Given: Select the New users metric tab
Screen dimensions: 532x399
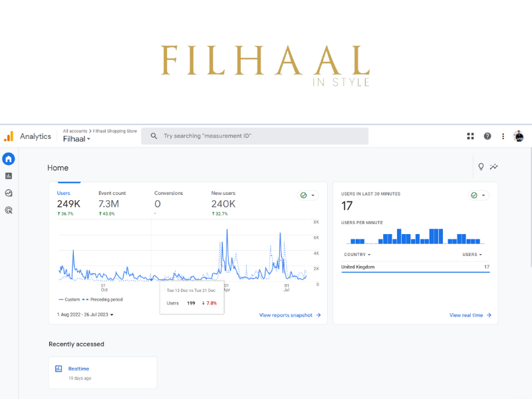Looking at the screenshot, I should pos(223,200).
